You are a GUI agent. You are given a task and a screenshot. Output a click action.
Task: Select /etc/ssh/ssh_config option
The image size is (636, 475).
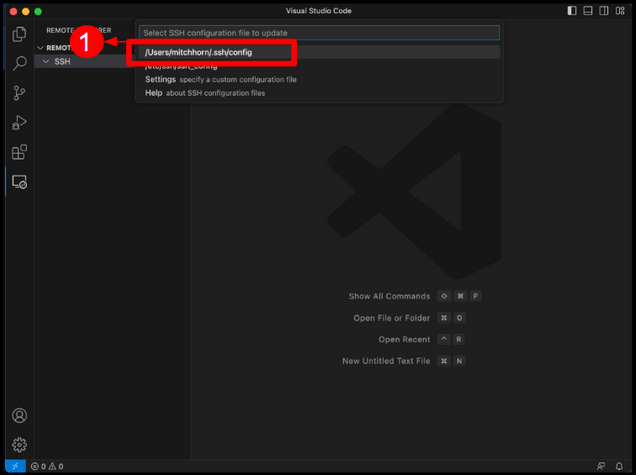pyautogui.click(x=319, y=66)
